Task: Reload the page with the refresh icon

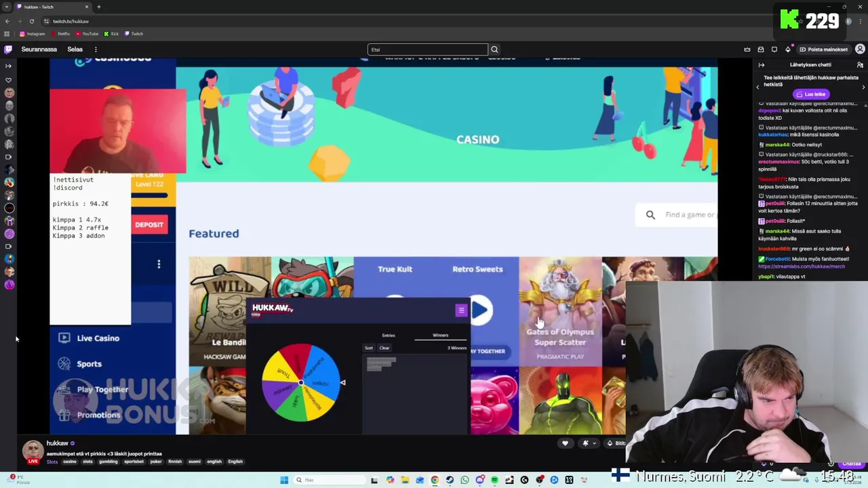Action: point(31,21)
